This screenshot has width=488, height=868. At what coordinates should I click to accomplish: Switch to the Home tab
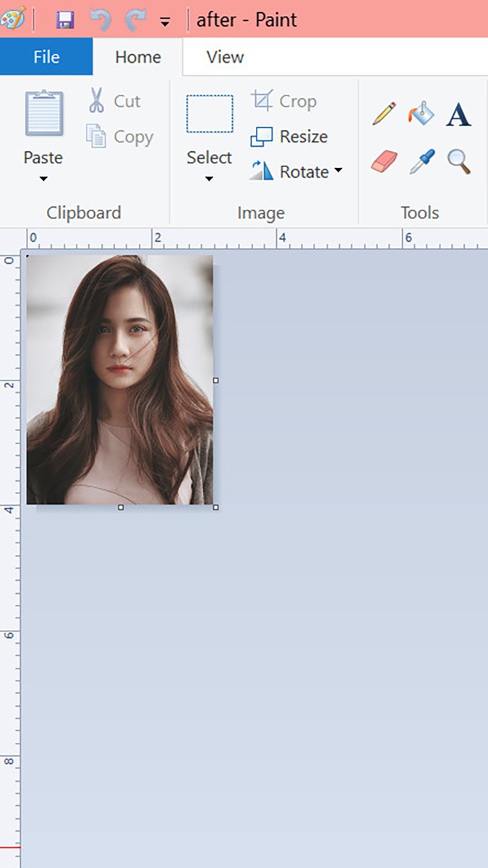(139, 57)
